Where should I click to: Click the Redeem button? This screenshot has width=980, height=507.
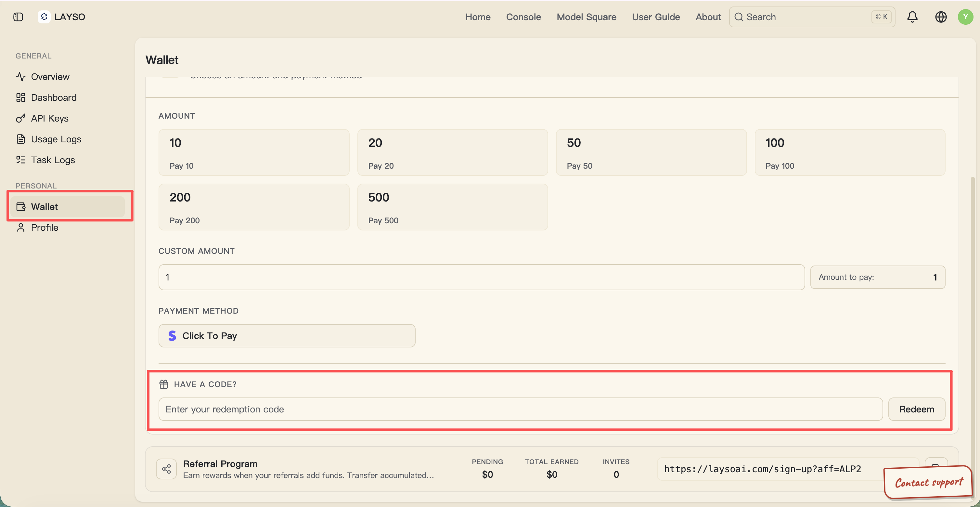(x=916, y=409)
